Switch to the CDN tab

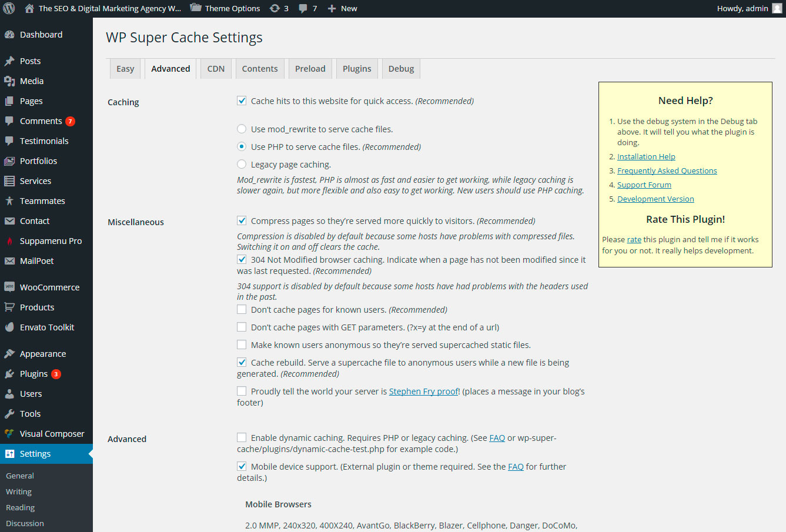216,69
